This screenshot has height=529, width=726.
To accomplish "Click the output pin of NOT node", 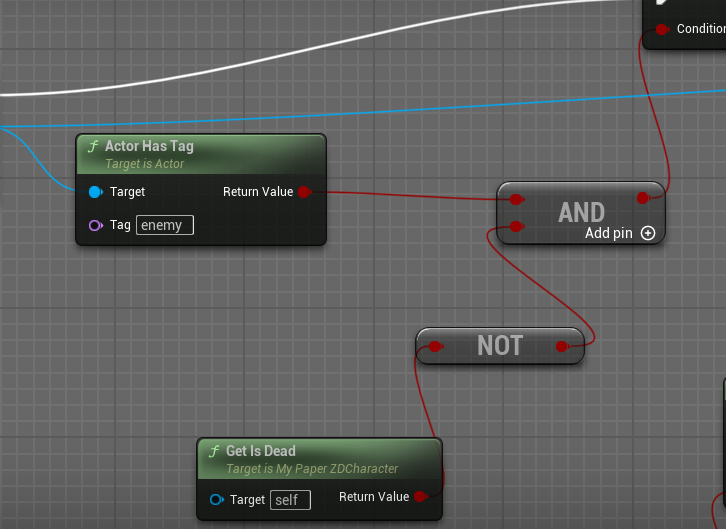I will click(x=562, y=346).
